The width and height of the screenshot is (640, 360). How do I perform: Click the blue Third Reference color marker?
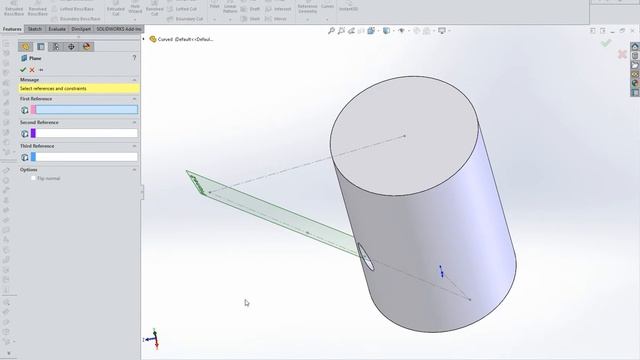(33, 157)
